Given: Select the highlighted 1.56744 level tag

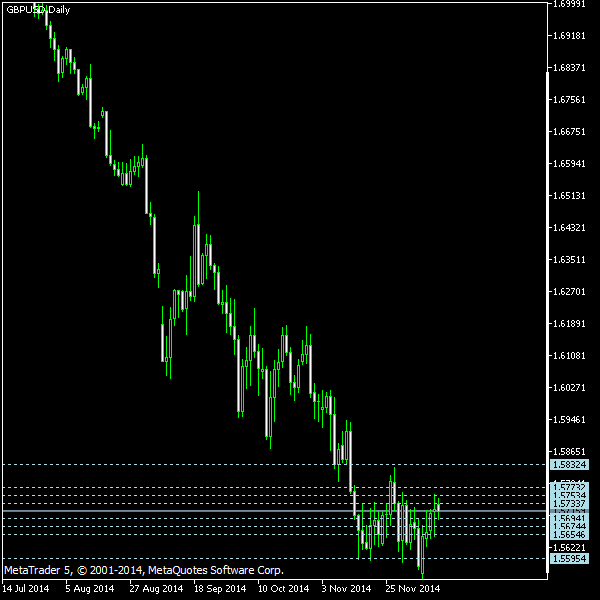Looking at the screenshot, I should coord(569,527).
